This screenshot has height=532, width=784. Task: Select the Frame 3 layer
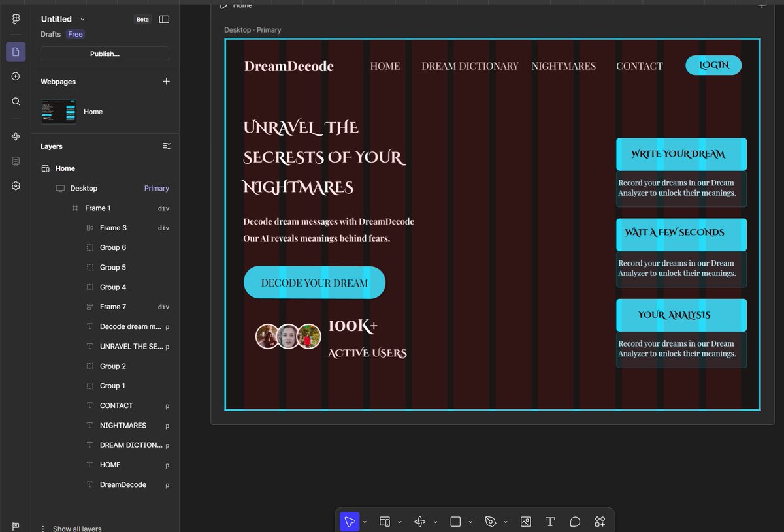[105, 228]
